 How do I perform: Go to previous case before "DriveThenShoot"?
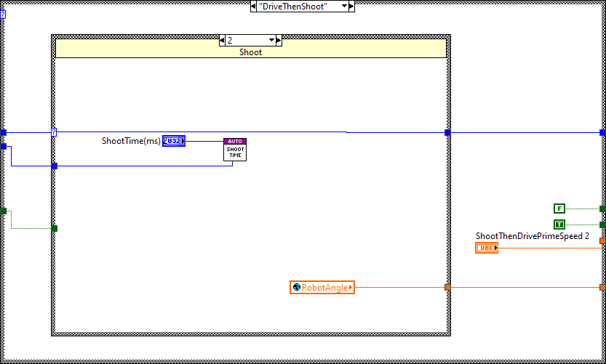point(253,6)
